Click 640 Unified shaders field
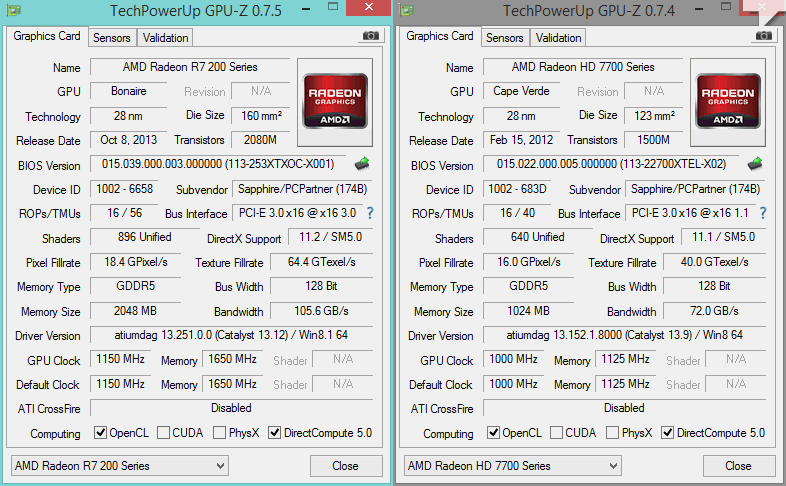 pos(538,237)
